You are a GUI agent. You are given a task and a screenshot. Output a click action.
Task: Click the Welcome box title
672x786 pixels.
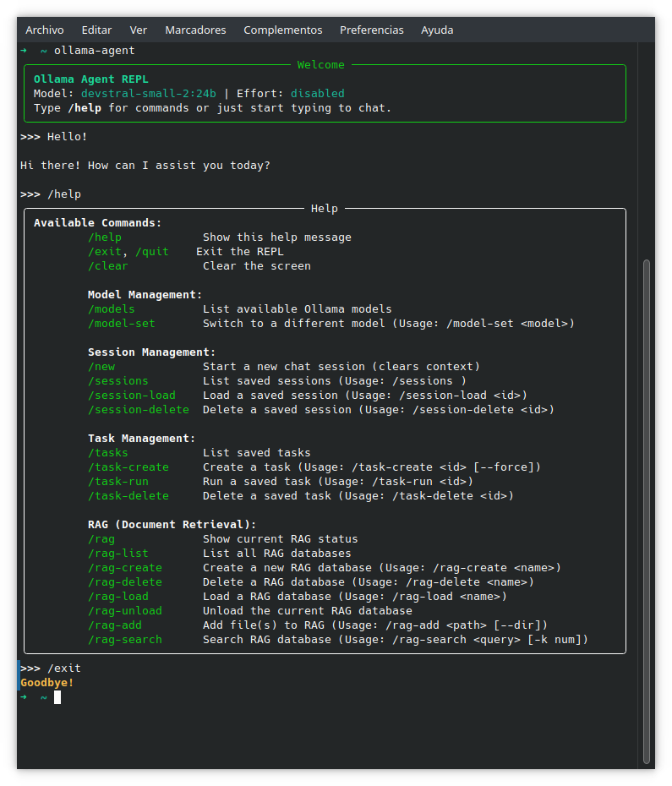tap(321, 65)
